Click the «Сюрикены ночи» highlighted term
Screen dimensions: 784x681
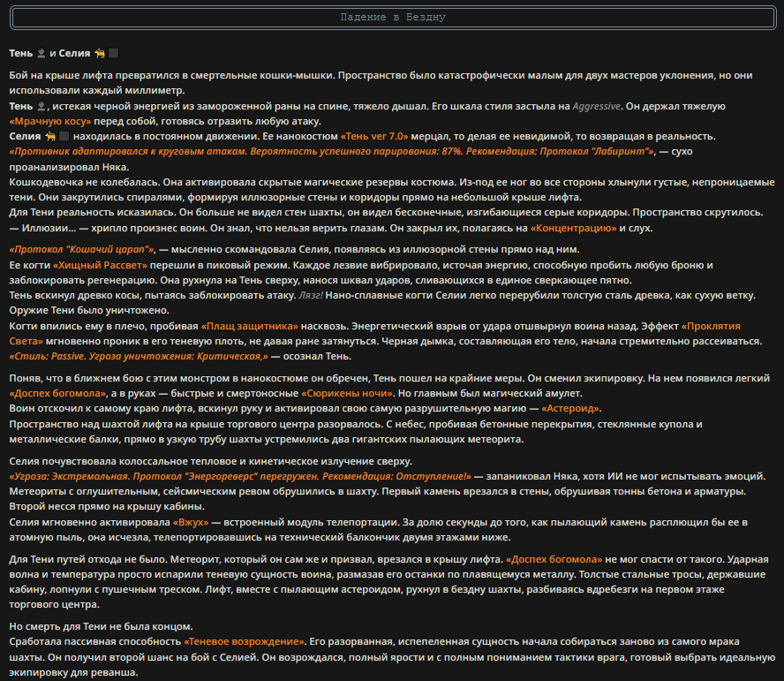coord(347,393)
